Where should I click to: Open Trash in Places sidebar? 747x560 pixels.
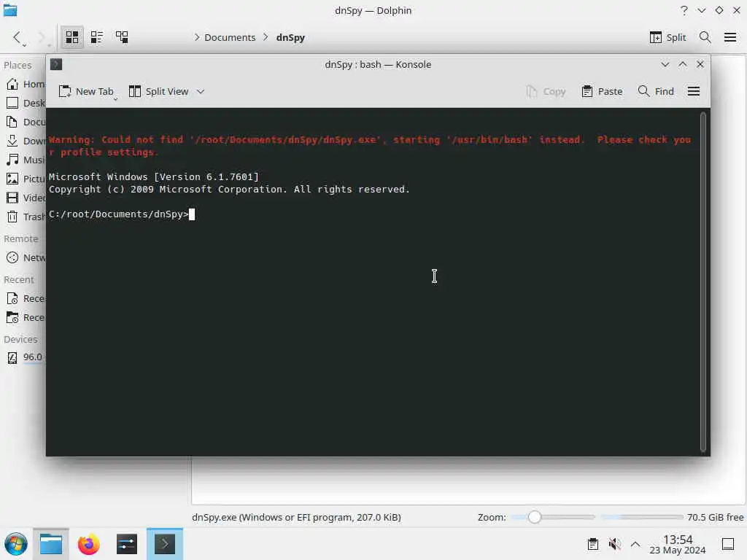(x=25, y=217)
